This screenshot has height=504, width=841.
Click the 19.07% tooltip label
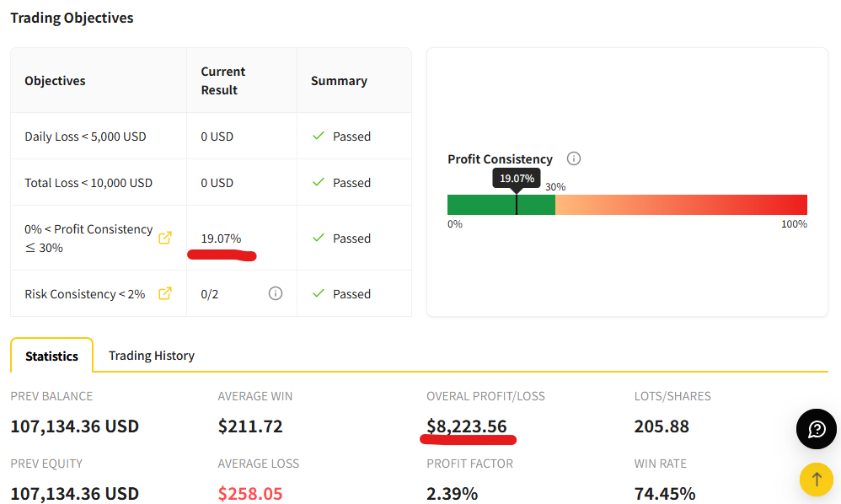[x=517, y=179]
